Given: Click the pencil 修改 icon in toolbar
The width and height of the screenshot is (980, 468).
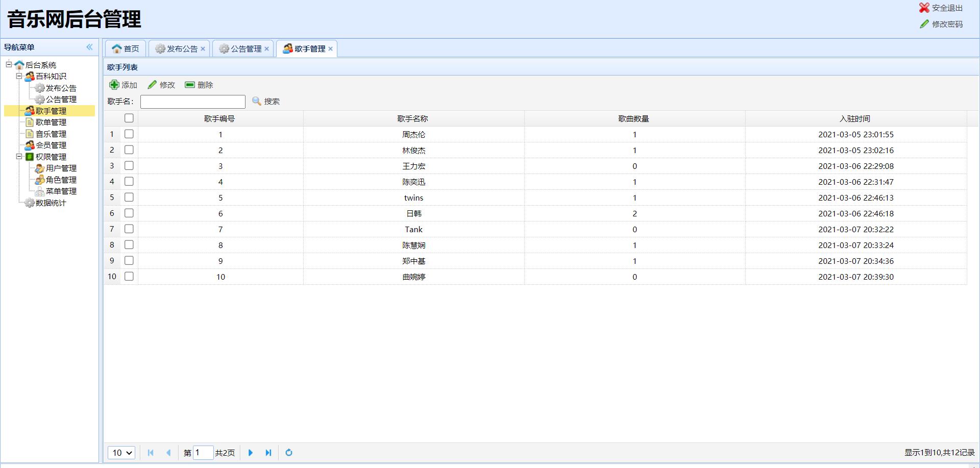Looking at the screenshot, I should pyautogui.click(x=152, y=85).
